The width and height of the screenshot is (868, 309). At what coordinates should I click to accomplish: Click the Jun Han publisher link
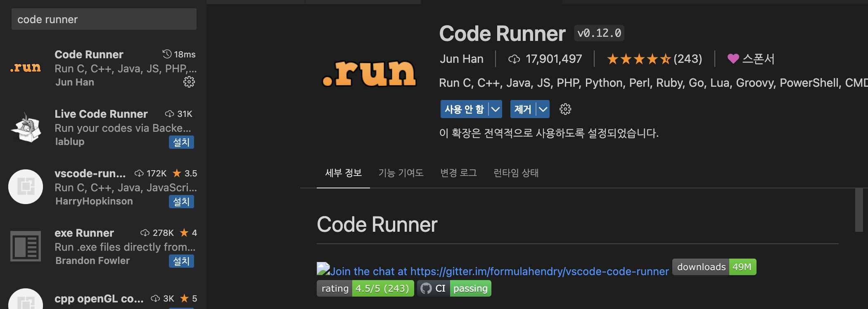click(x=462, y=59)
